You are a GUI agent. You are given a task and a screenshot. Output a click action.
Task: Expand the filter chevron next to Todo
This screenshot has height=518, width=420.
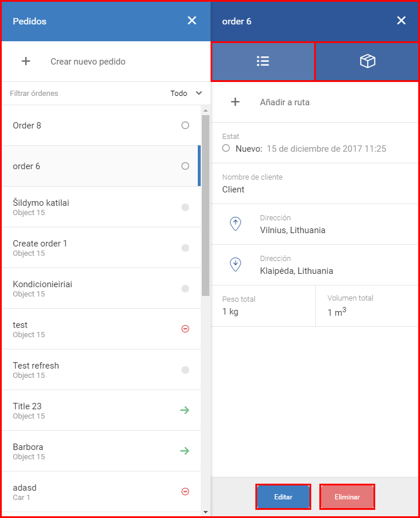199,93
